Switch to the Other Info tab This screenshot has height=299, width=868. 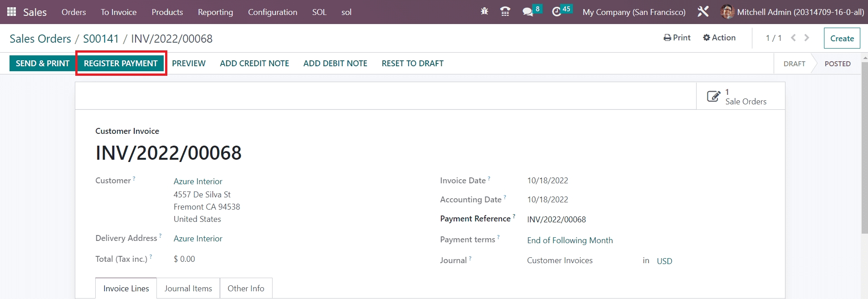[x=246, y=289]
